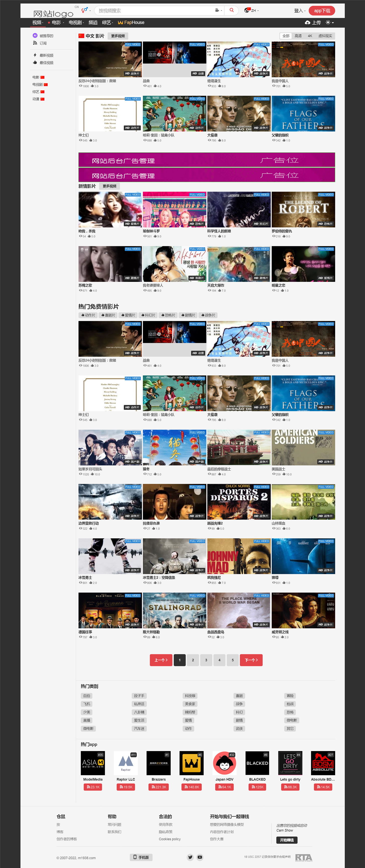
Task: Open the 罗伯特的复仇 video thumbnail
Action: [x=303, y=210]
